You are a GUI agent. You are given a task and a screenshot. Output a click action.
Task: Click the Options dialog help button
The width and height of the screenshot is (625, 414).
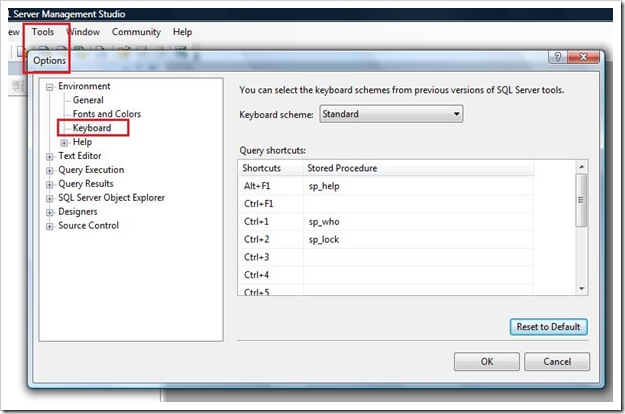pyautogui.click(x=558, y=57)
